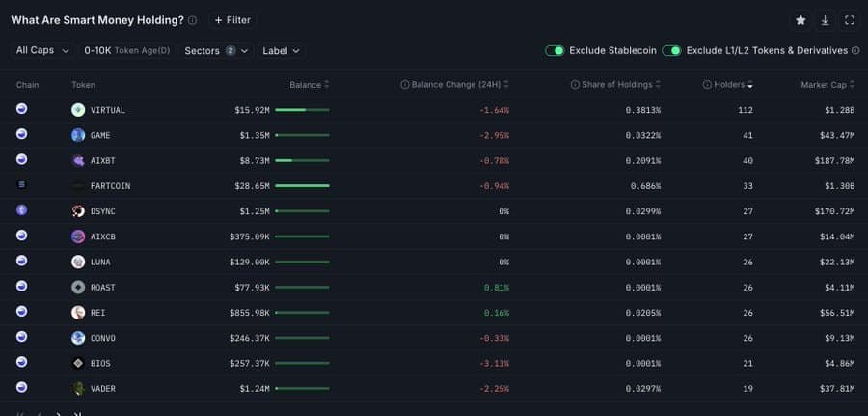Screen dimensions: 868x416
Task: Open the All Caps dropdown
Action: (x=42, y=50)
